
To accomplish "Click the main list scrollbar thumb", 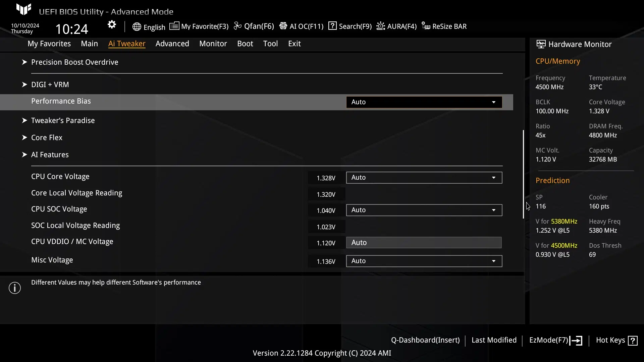I will pos(523,174).
